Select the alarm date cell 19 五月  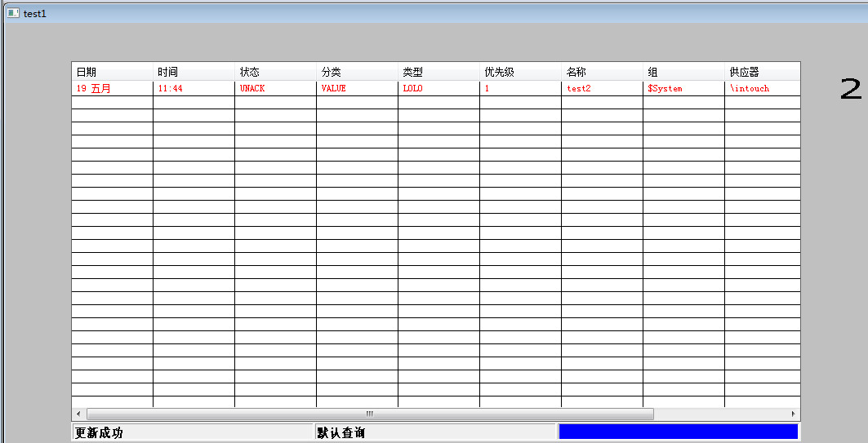113,88
